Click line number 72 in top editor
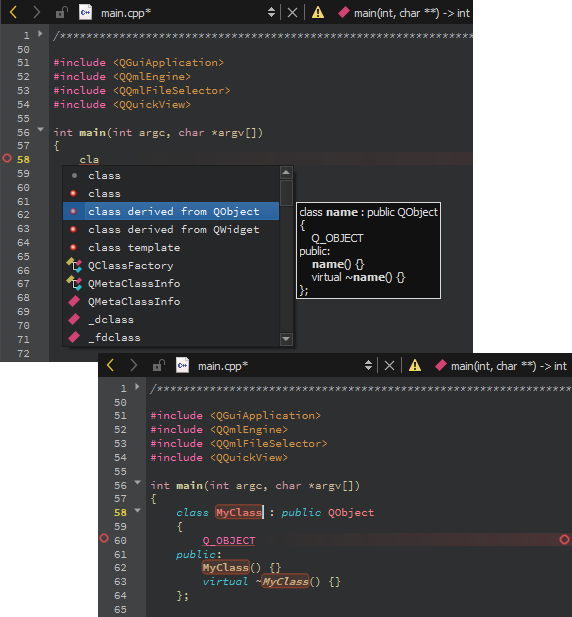This screenshot has width=572, height=617. pos(23,354)
